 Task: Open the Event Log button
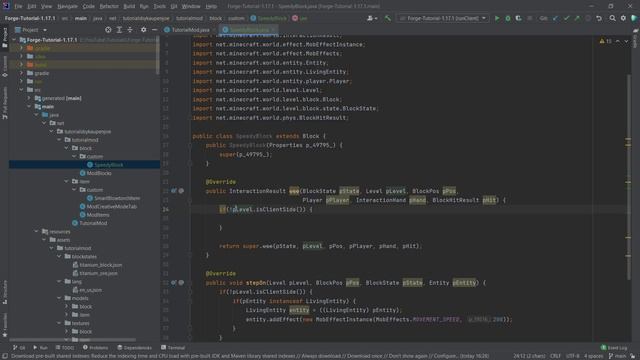(614, 348)
